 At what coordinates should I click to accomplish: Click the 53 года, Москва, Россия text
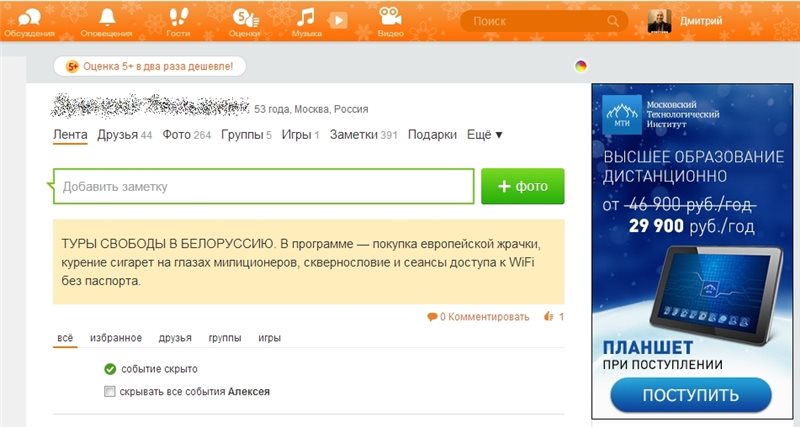point(311,109)
